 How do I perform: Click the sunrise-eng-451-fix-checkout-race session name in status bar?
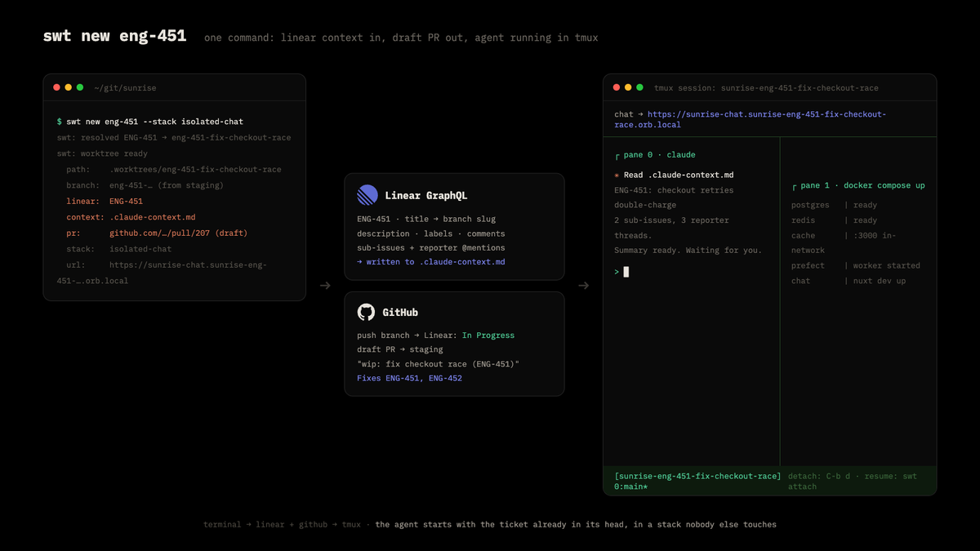coord(697,476)
